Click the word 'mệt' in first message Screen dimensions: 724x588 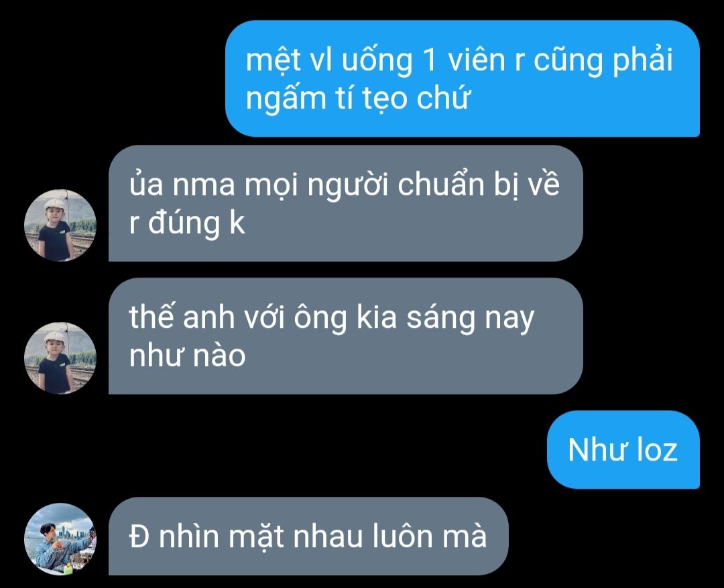click(x=274, y=60)
